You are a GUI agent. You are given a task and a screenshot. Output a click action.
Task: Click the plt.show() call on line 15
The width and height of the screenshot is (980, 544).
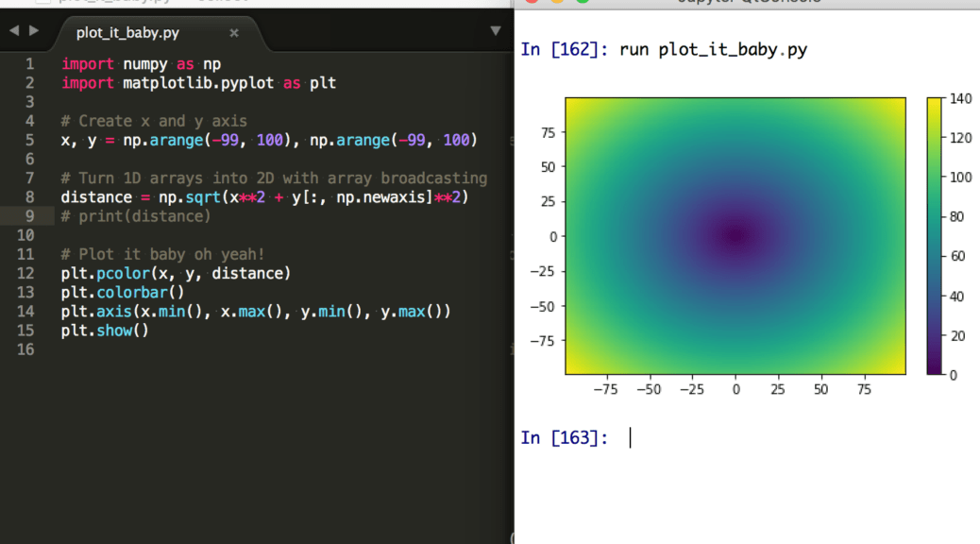[x=104, y=330]
